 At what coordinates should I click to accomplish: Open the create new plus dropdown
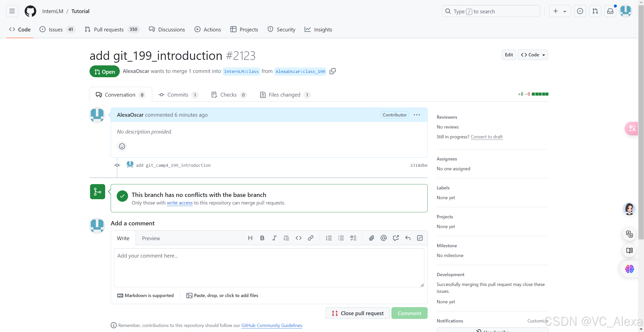pos(560,11)
